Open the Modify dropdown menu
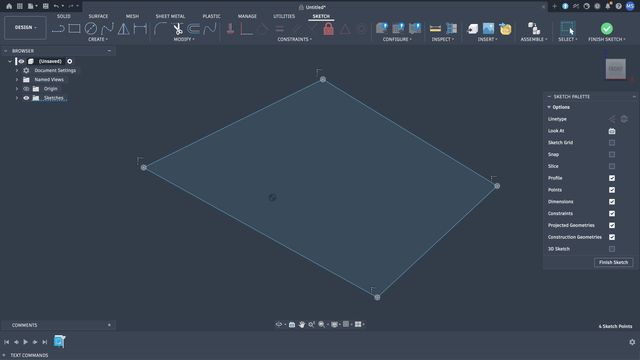 [x=184, y=39]
